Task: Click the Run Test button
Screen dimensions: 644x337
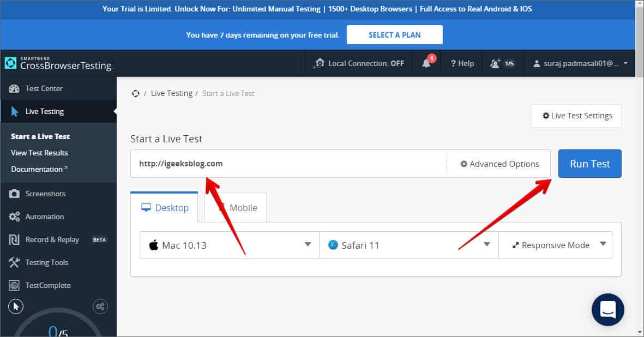Action: tap(590, 164)
